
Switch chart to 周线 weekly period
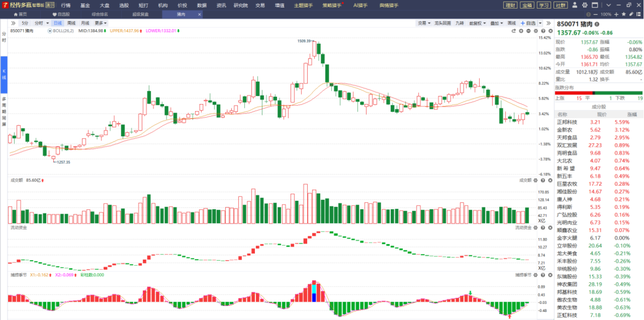(x=71, y=23)
